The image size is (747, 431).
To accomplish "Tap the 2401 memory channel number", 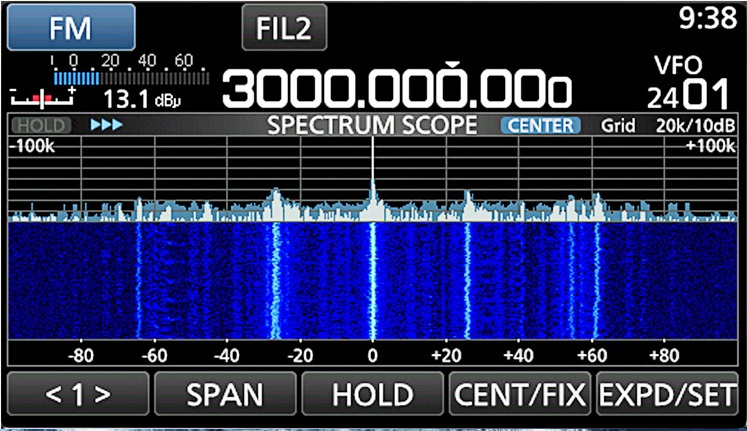I will 688,97.
